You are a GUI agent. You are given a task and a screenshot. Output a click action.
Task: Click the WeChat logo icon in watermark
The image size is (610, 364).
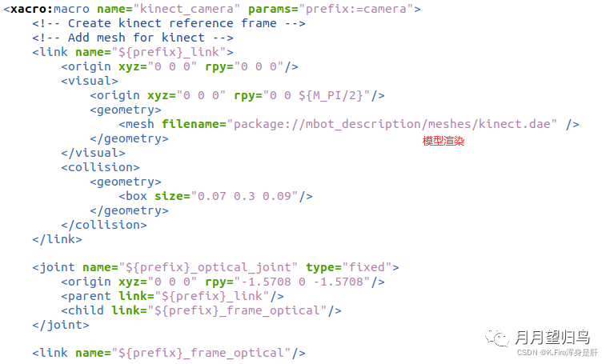[x=500, y=338]
